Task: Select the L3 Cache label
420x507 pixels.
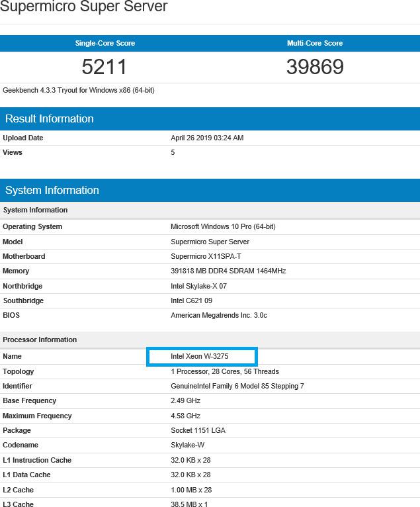Action: coord(18,504)
